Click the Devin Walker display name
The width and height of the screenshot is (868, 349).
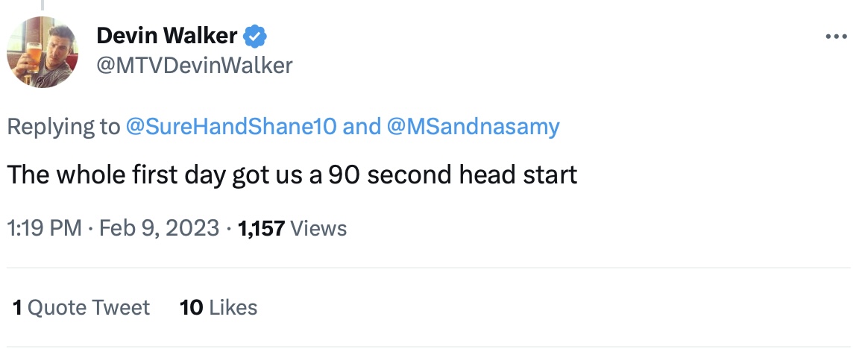(x=167, y=35)
